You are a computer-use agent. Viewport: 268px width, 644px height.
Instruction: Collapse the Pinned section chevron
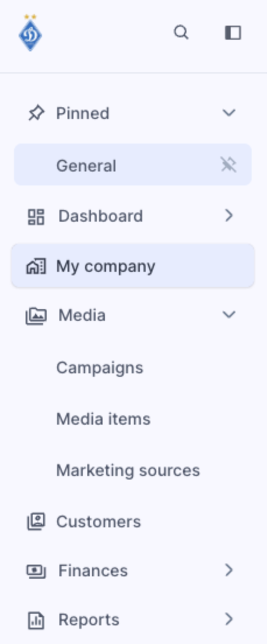pos(229,113)
